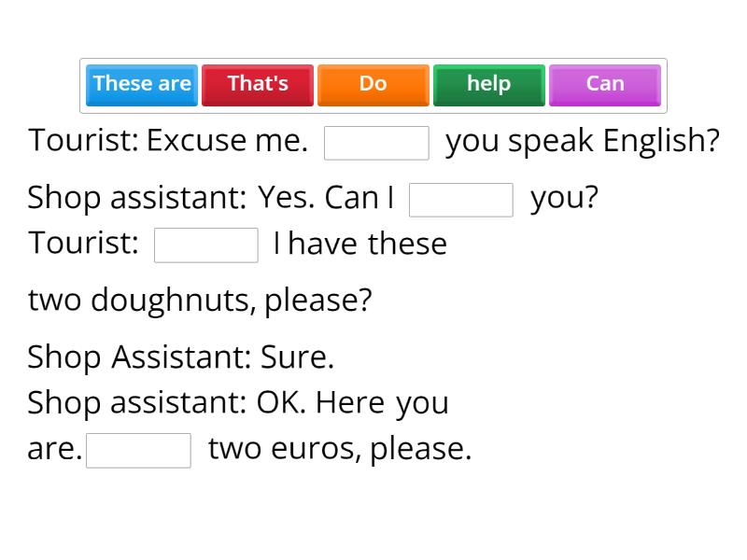Click the phrase "two euros, please."
This screenshot has width=747, height=560.
[340, 449]
